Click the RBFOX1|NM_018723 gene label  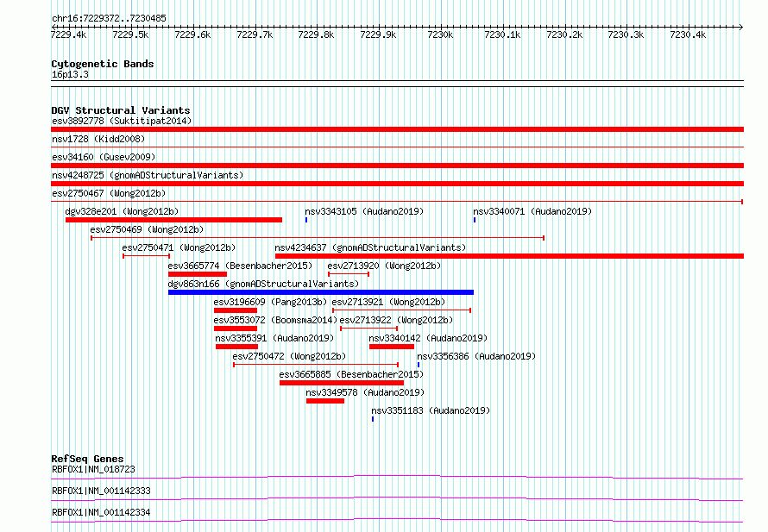click(x=93, y=469)
